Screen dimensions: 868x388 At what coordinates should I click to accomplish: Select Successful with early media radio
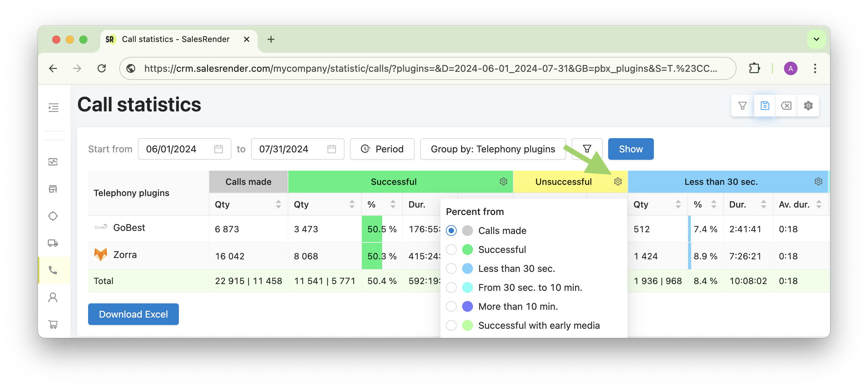point(451,325)
